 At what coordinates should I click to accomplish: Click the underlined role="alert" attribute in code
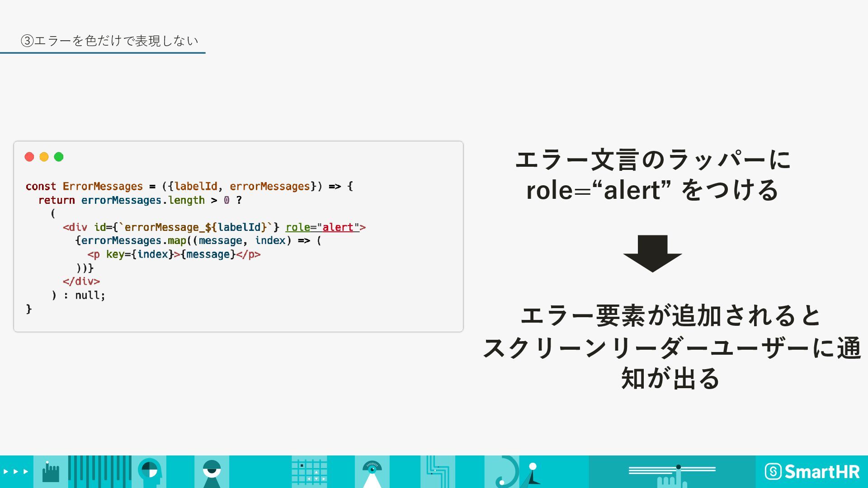(x=322, y=227)
